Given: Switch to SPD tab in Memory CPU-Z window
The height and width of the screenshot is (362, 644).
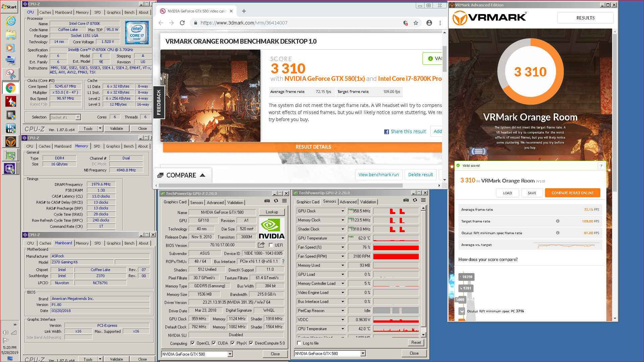Looking at the screenshot, I should coord(97,146).
